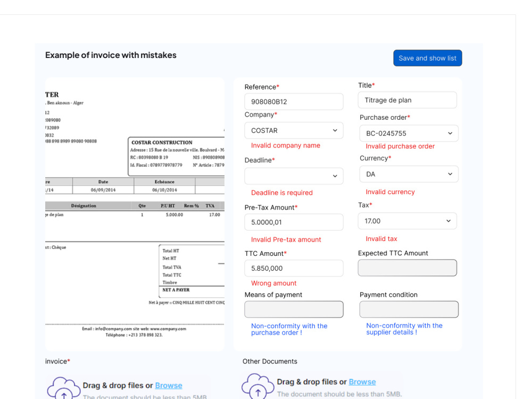532x399 pixels.
Task: Click the Reference input field
Action: (x=294, y=102)
